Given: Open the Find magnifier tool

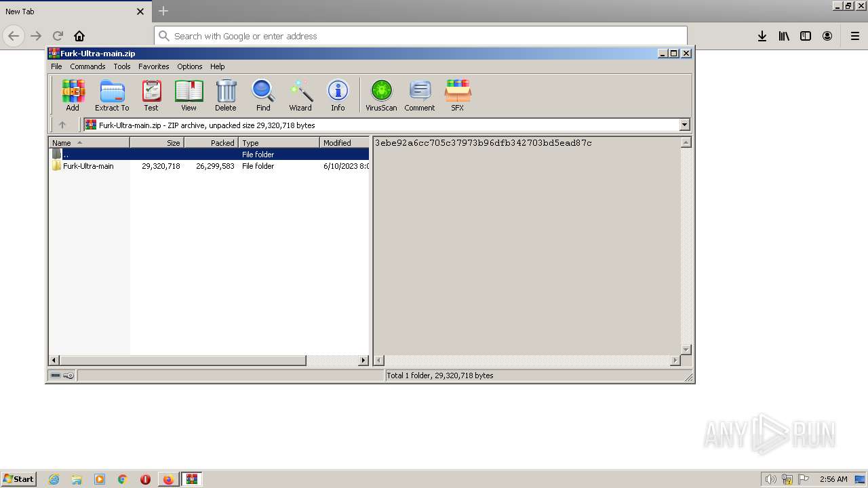Looking at the screenshot, I should (x=263, y=95).
